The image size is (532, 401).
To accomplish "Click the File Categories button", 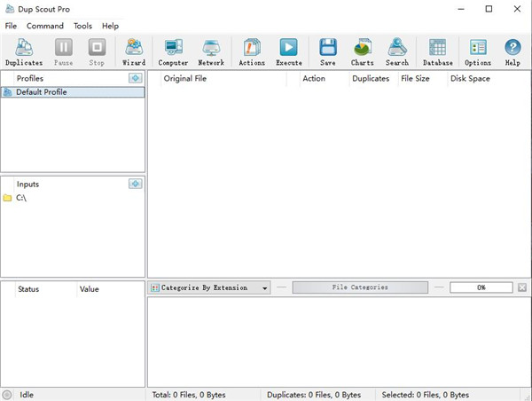I will pos(360,287).
